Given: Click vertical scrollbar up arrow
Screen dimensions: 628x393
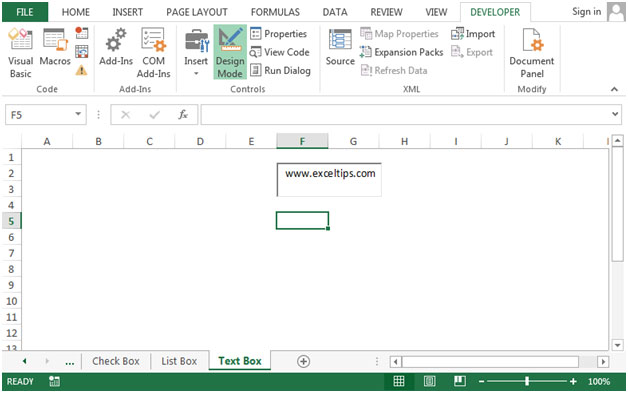Looking at the screenshot, I should click(618, 141).
